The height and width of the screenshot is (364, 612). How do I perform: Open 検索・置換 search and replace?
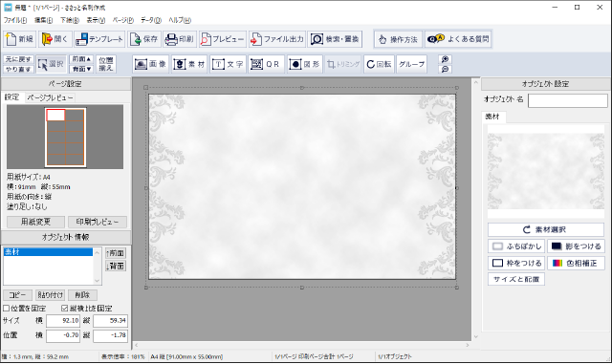[x=335, y=39]
